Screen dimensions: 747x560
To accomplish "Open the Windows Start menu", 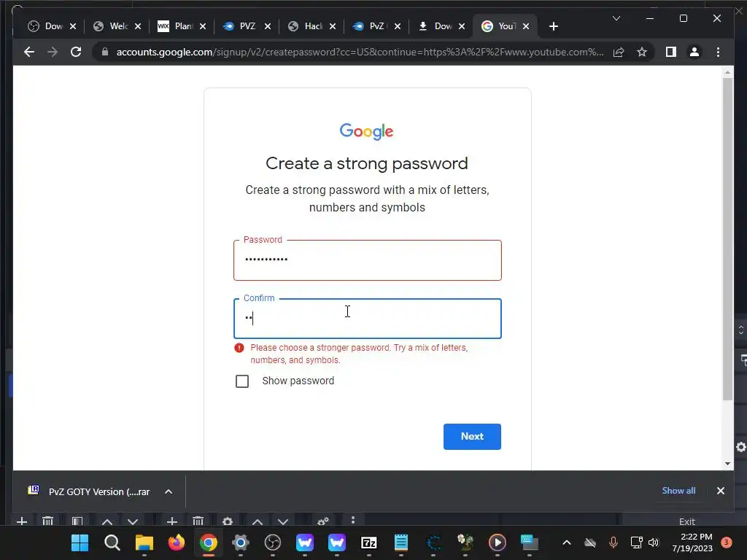I will (80, 542).
